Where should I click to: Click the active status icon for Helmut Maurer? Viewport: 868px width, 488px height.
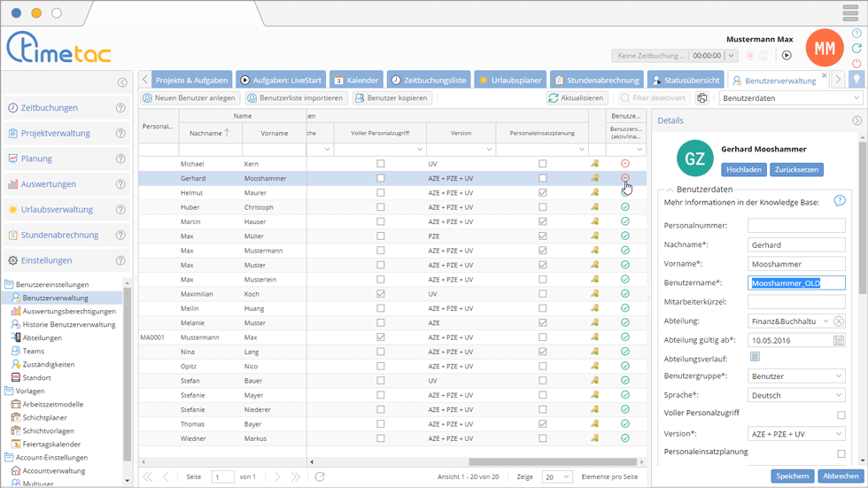625,193
